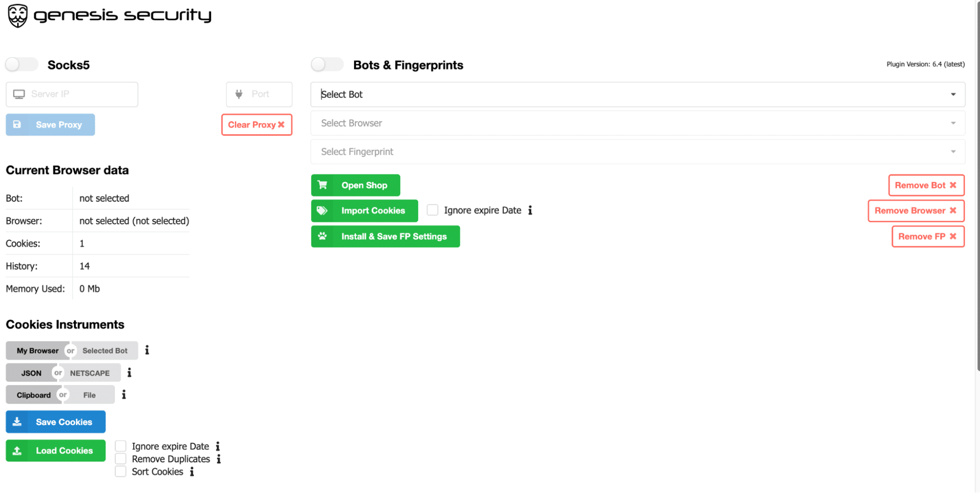Show info for My Browser or Selected Bot
This screenshot has width=980, height=496.
(x=147, y=351)
